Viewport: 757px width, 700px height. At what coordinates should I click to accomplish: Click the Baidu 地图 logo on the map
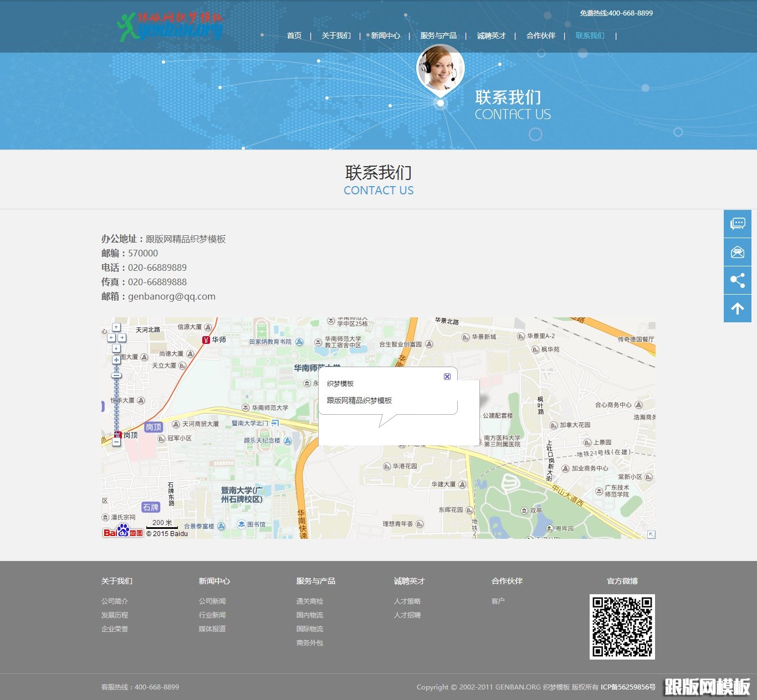click(x=122, y=532)
